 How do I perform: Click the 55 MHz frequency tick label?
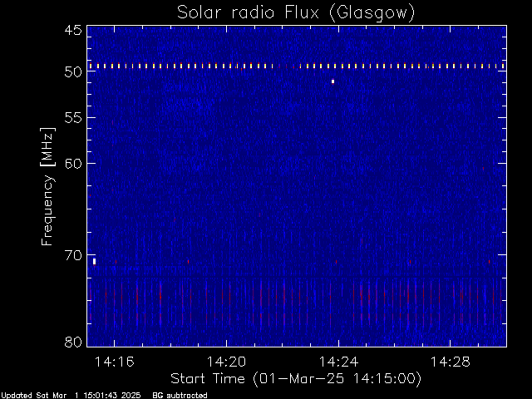(x=73, y=118)
